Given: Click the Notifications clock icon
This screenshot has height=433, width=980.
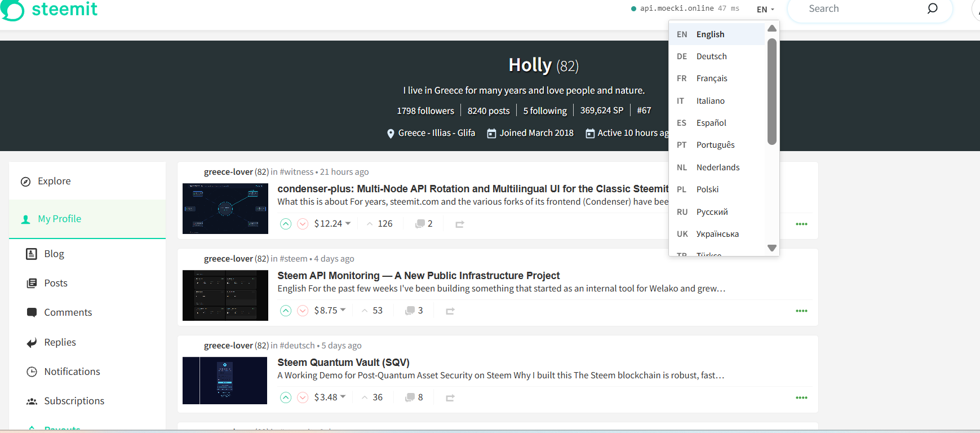Looking at the screenshot, I should pos(32,372).
